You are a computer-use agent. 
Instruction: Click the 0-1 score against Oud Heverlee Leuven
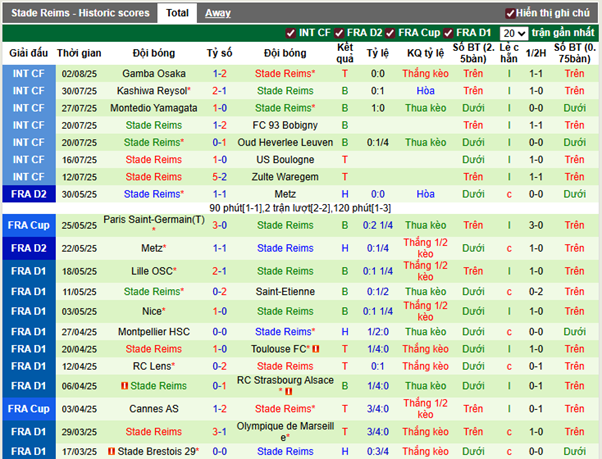point(219,142)
